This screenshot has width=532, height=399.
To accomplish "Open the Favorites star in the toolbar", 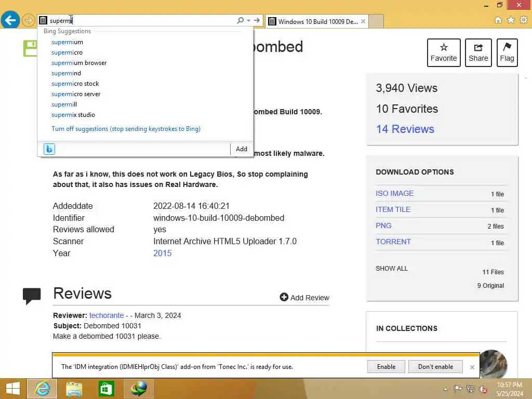I will point(511,20).
